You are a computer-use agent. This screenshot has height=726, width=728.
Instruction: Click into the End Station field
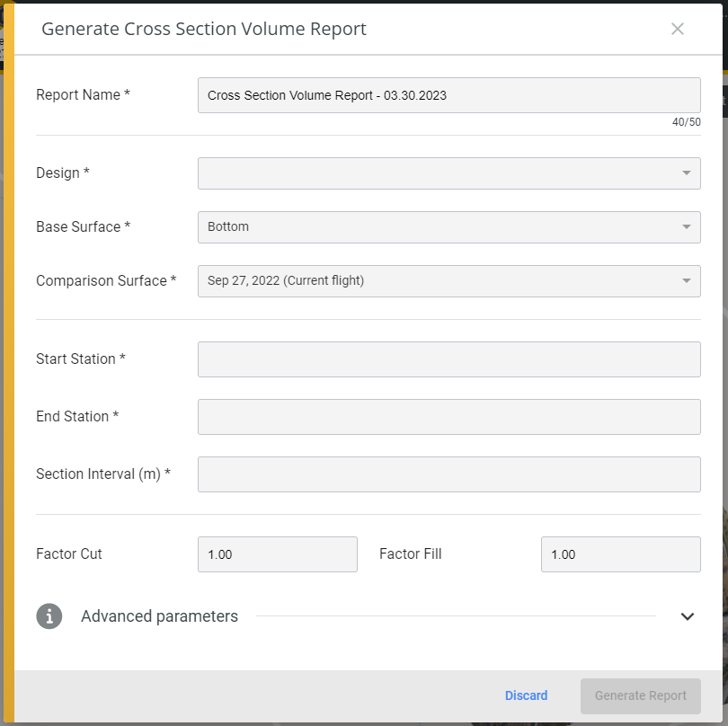point(449,417)
